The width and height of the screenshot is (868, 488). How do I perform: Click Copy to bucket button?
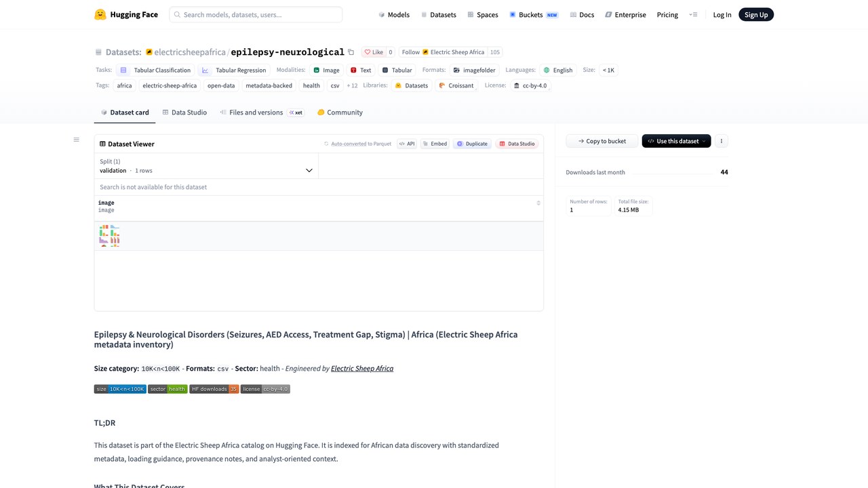coord(601,141)
